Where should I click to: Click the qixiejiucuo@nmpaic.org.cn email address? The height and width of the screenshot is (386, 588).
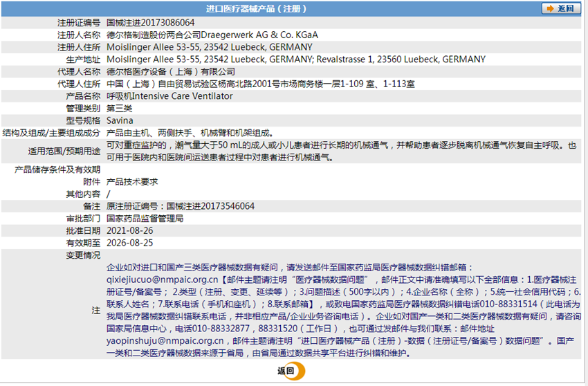(x=162, y=280)
